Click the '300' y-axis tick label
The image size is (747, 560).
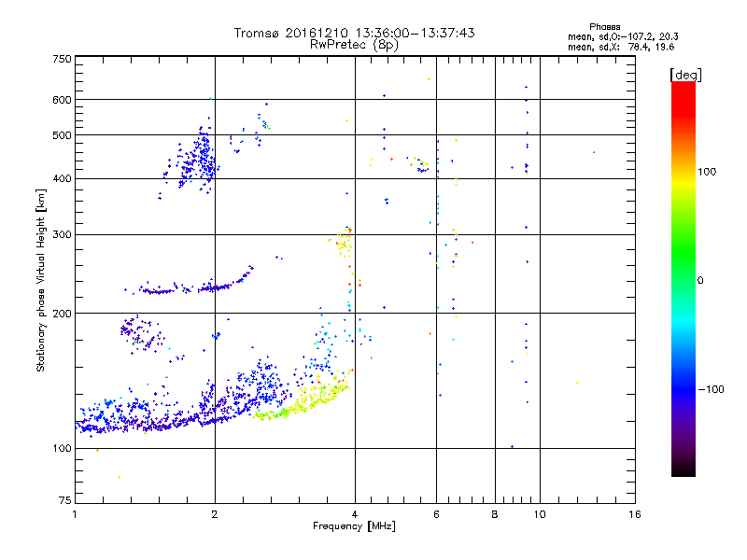[x=62, y=235]
